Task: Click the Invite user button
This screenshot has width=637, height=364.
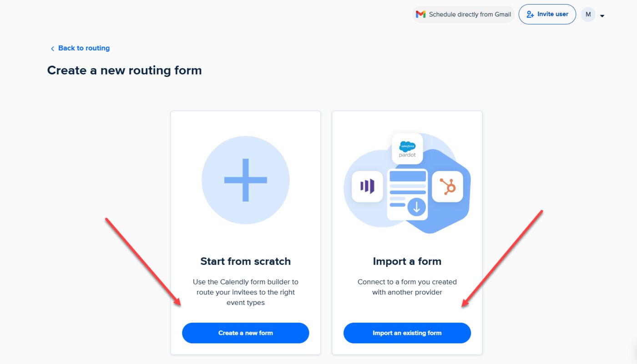Action: coord(547,14)
